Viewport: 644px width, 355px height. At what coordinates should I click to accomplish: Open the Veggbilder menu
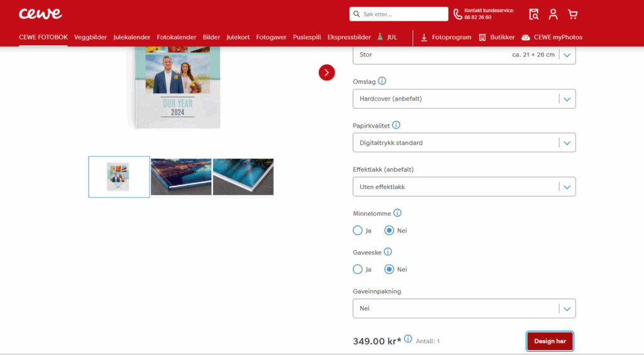pos(91,37)
